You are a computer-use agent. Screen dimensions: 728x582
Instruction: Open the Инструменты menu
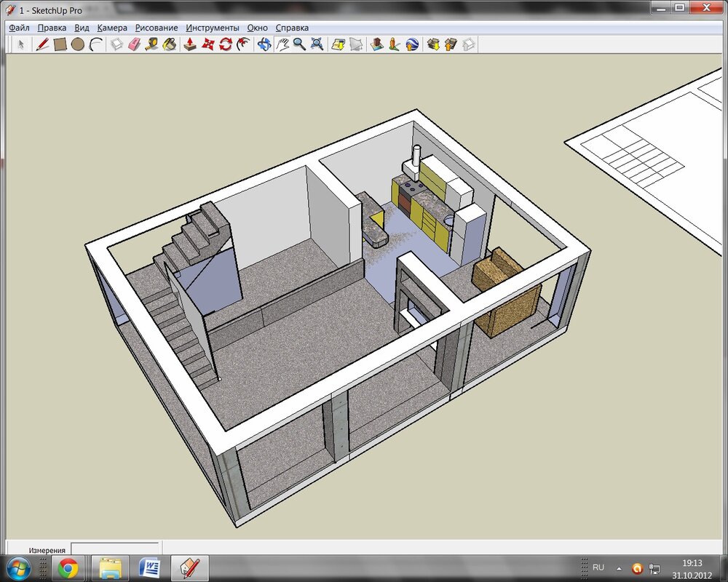[212, 28]
